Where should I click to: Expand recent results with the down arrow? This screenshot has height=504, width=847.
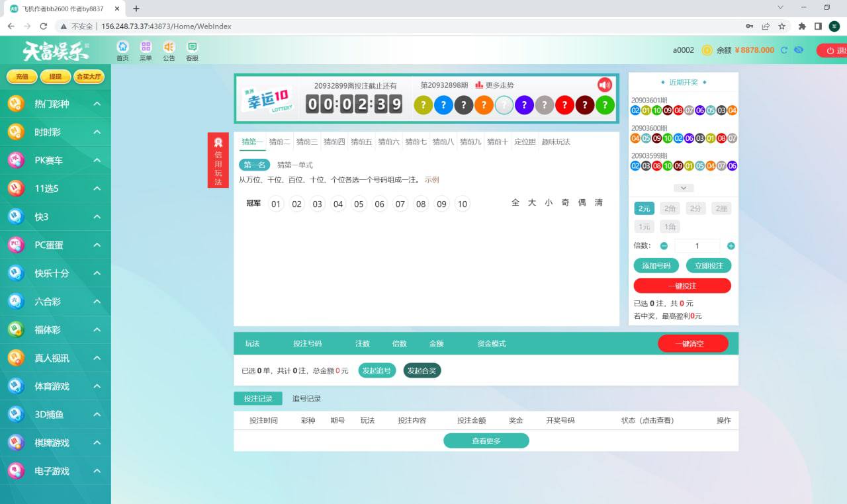(x=683, y=187)
